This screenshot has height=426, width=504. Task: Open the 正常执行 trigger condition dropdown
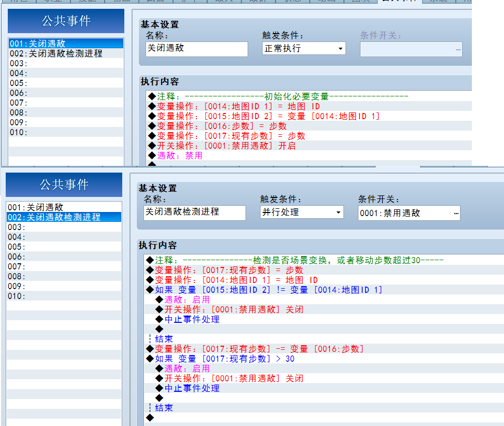pos(304,49)
